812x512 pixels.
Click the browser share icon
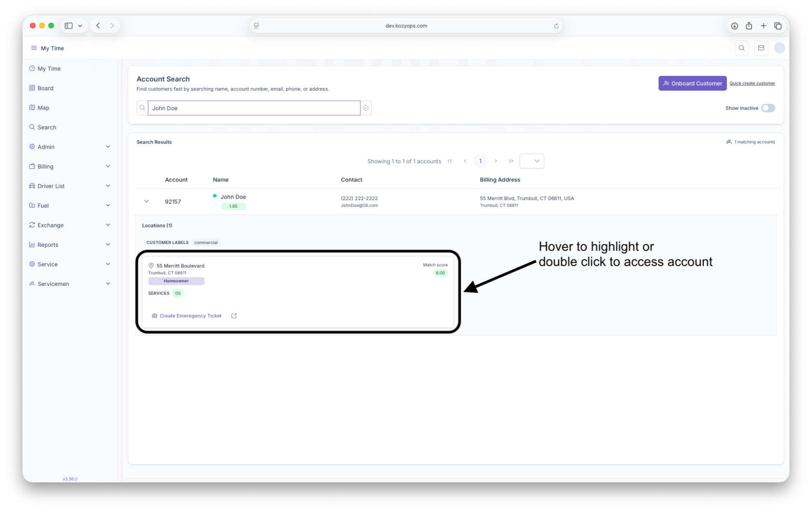[749, 26]
